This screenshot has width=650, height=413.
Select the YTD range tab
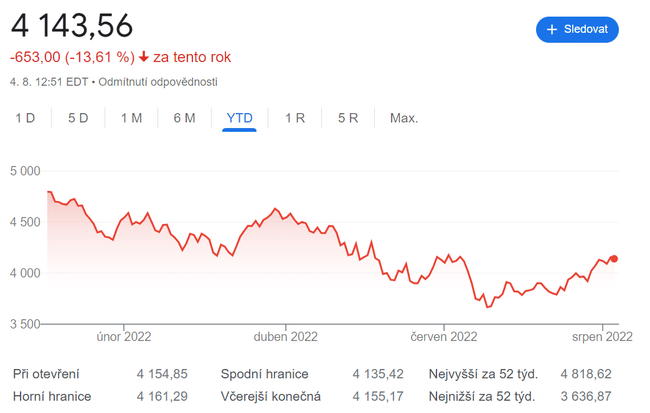pyautogui.click(x=240, y=118)
